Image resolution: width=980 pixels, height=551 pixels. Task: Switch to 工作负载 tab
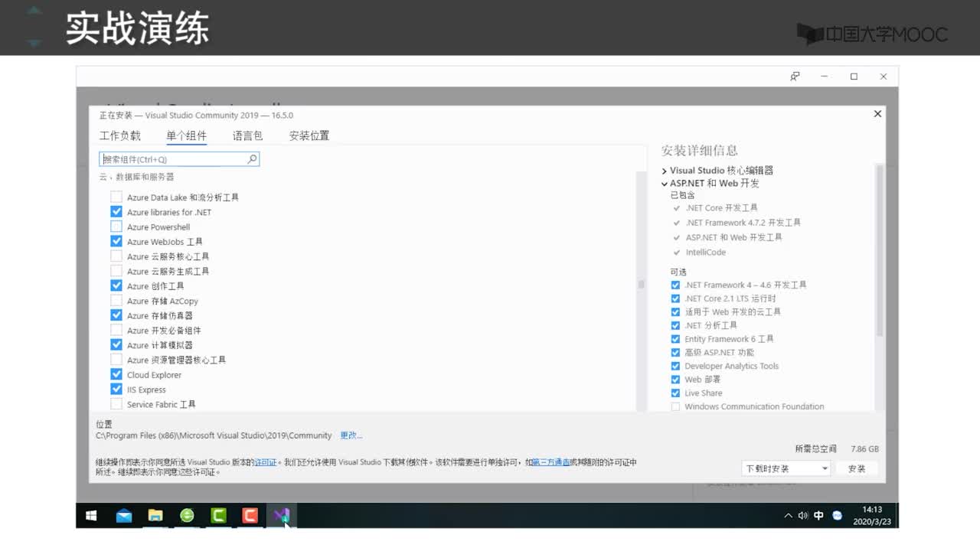(120, 135)
